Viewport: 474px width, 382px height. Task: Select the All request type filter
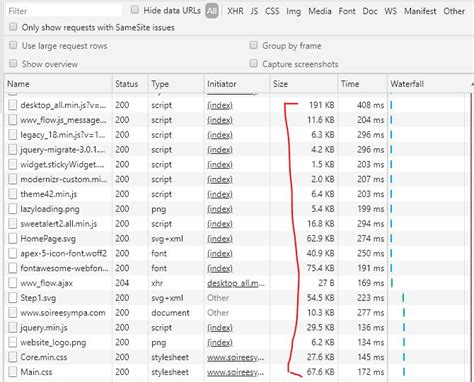point(212,11)
